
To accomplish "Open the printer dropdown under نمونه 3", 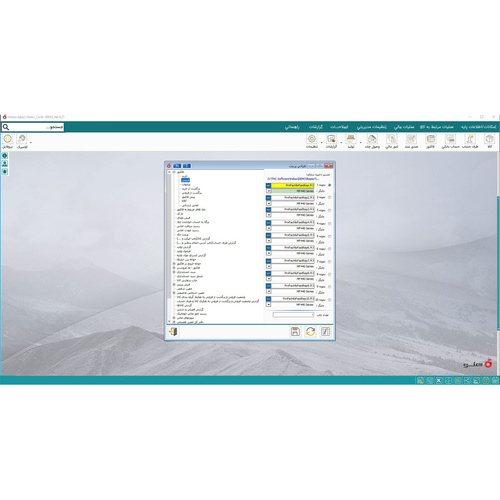I will 269,215.
